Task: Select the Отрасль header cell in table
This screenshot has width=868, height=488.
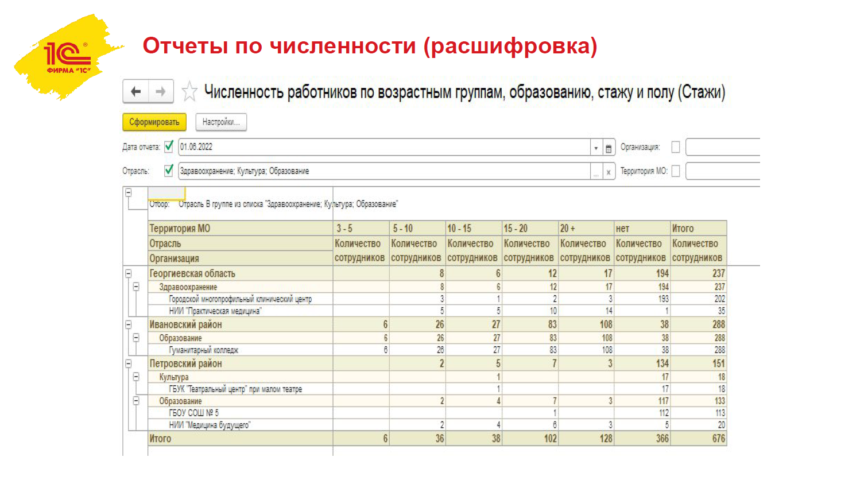Action: tap(241, 244)
